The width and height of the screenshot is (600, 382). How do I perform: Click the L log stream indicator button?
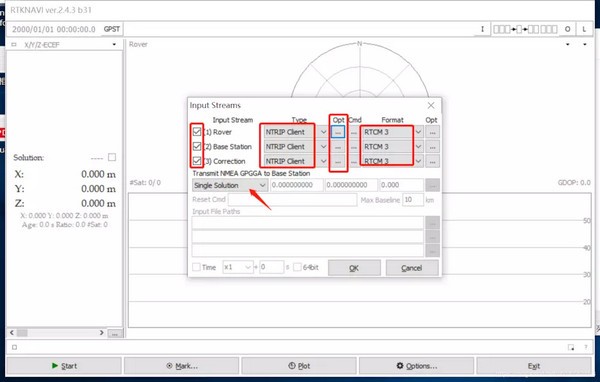click(584, 29)
